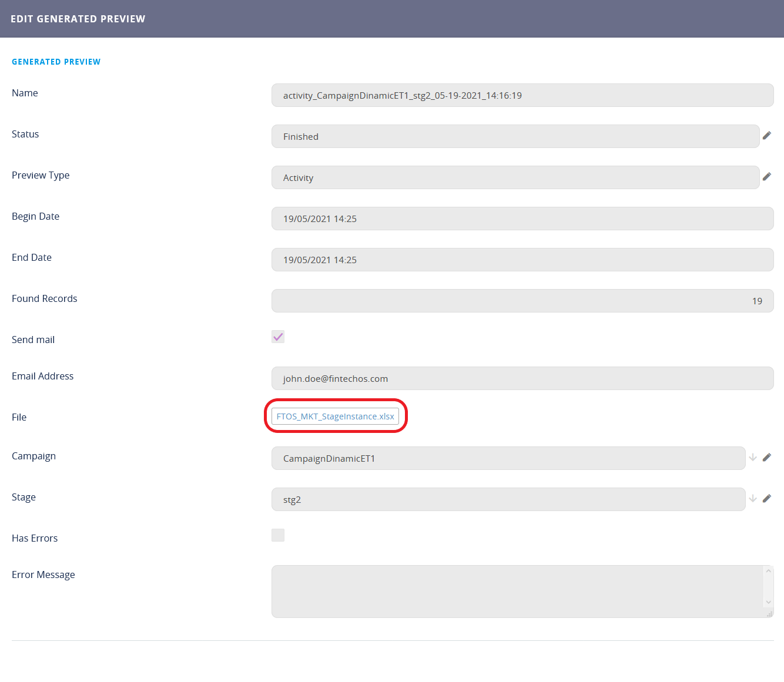This screenshot has height=682, width=784.
Task: Click inside the Error Message text area
Action: [517, 591]
